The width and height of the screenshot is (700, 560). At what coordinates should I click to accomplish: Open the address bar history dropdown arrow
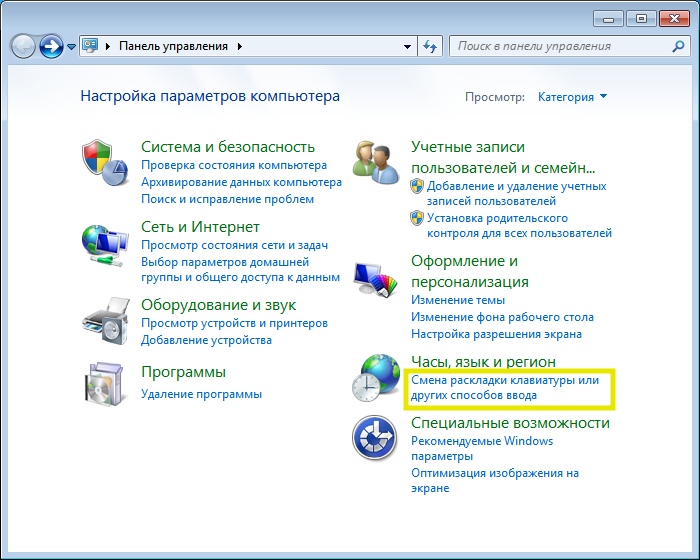407,46
